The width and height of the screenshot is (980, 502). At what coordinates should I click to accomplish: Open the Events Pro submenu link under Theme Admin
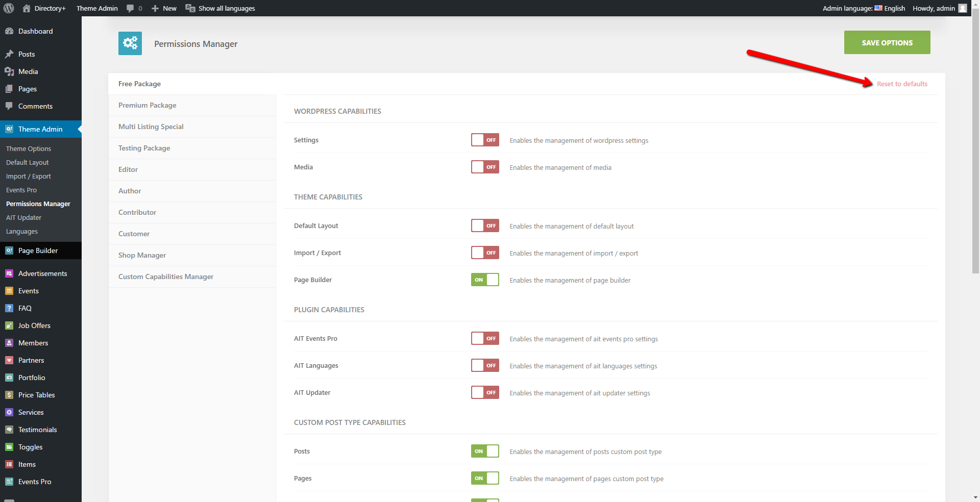click(x=21, y=190)
